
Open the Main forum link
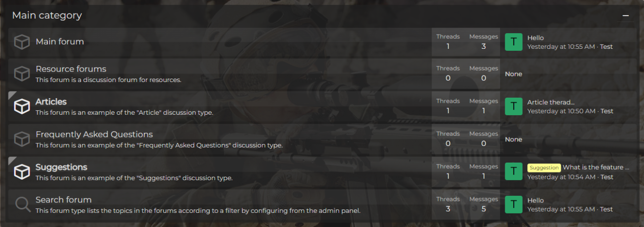[x=60, y=42]
